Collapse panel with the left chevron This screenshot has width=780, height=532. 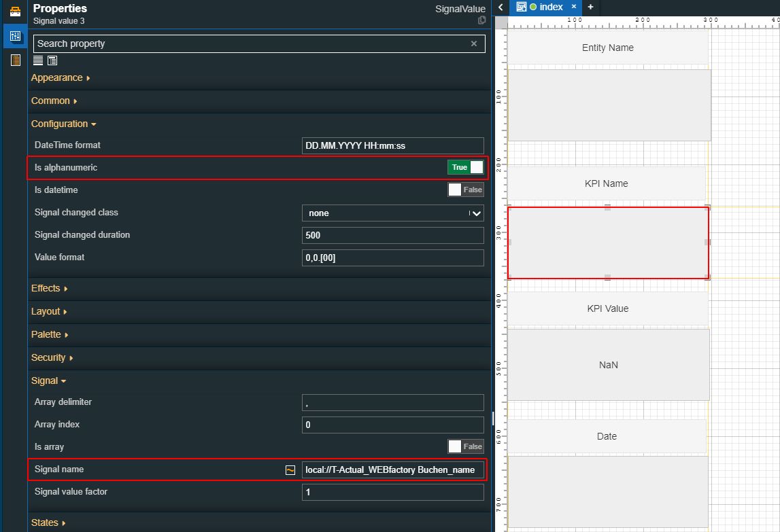click(x=501, y=7)
